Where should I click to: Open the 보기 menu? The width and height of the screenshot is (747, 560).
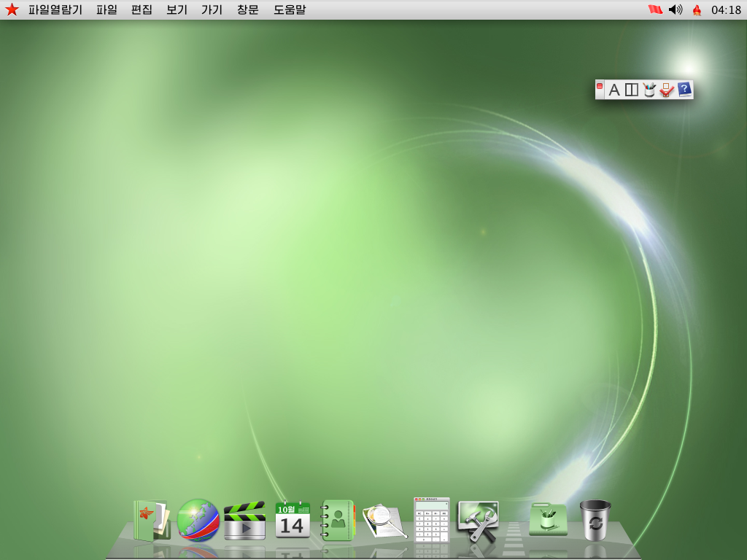coord(177,9)
